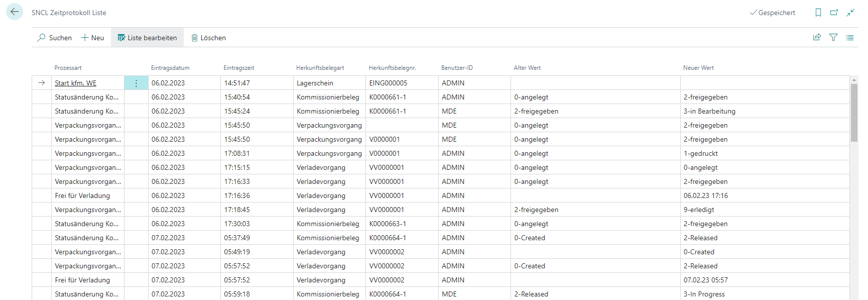Viewport: 868px width, 300px height.
Task: Open the Suchen search function
Action: click(55, 38)
